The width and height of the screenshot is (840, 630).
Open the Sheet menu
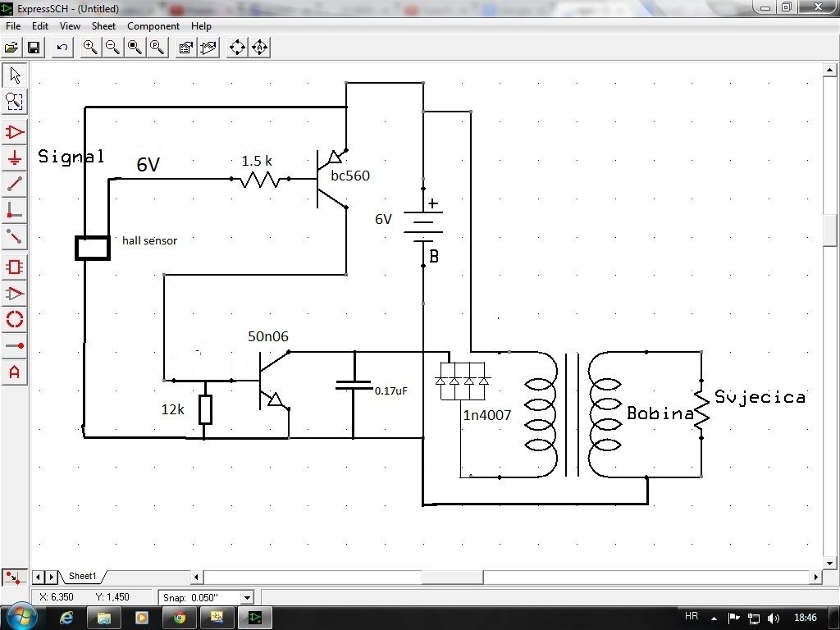tap(103, 25)
